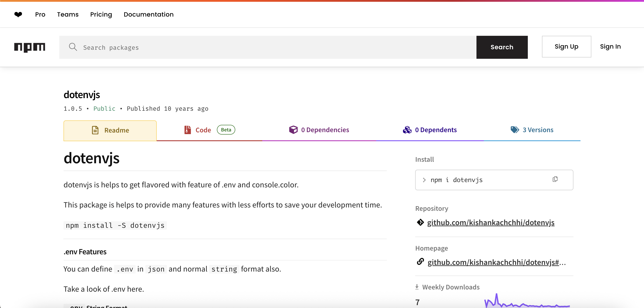Open the 3 Versions tab
Image resolution: width=644 pixels, height=308 pixels.
tap(538, 129)
